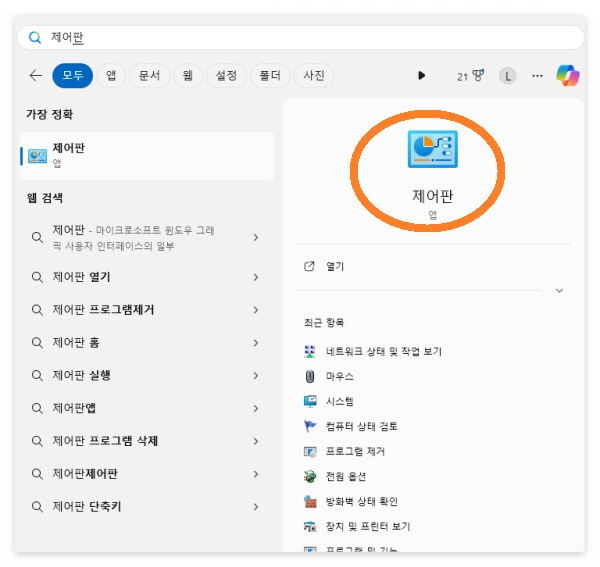The height and width of the screenshot is (567, 600).
Task: Click the play arrow to show more filters
Action: click(x=421, y=75)
